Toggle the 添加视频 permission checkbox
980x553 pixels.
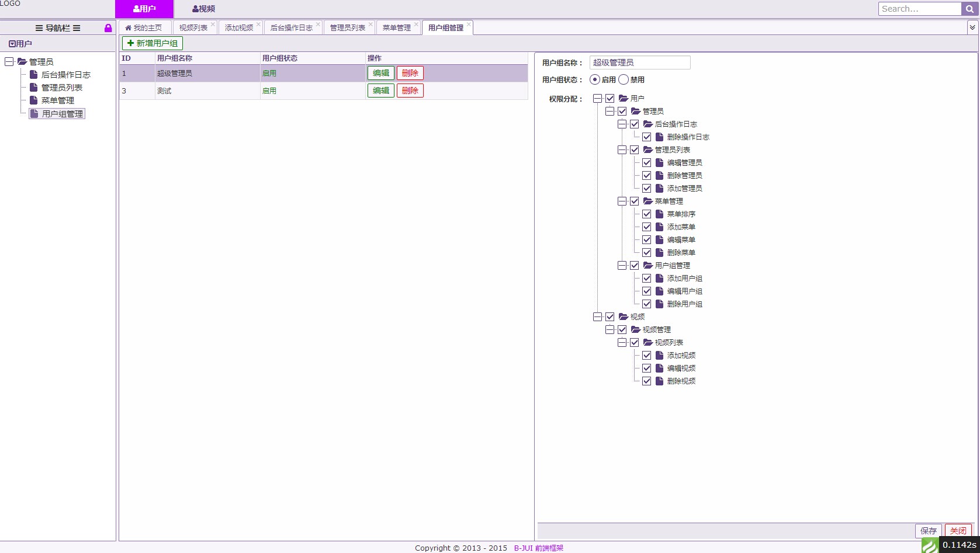(647, 356)
